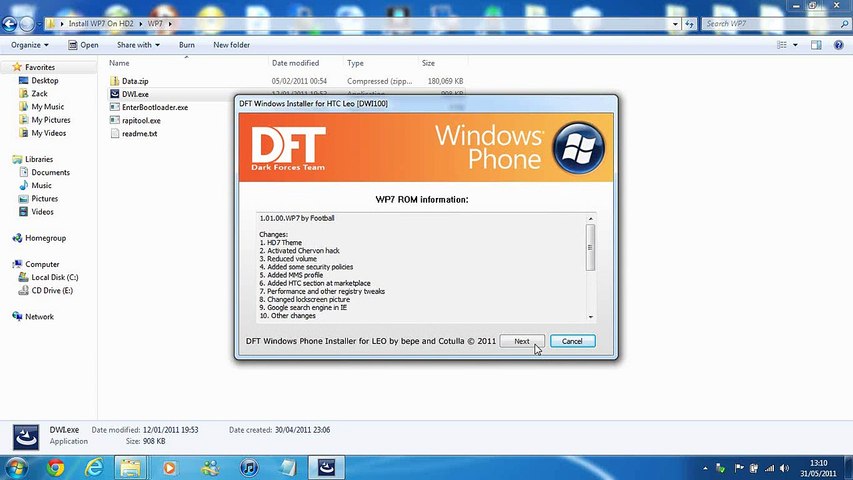Select Libraries in navigation pane
Screen dimensions: 853x480
coord(39,159)
